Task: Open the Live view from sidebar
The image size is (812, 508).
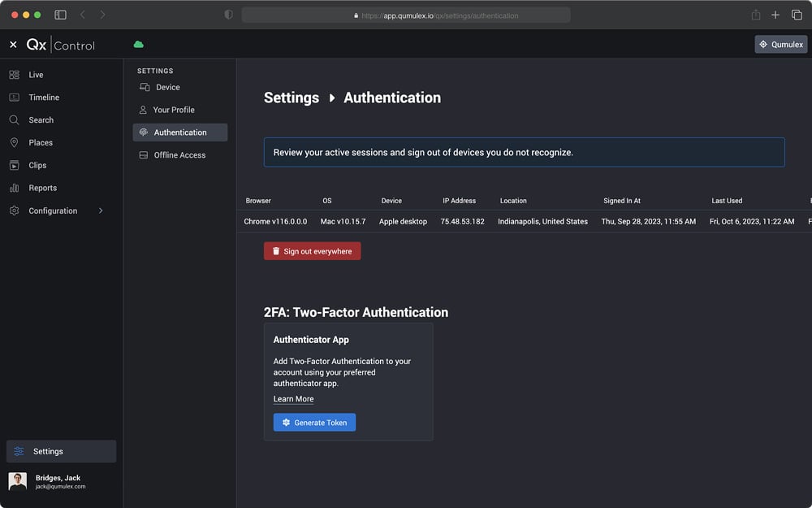Action: pos(36,75)
